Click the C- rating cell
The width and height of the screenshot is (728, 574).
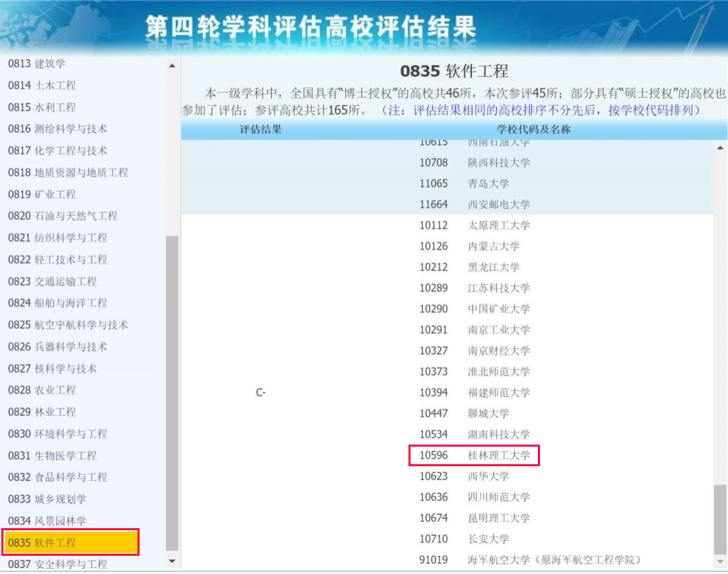point(260,393)
